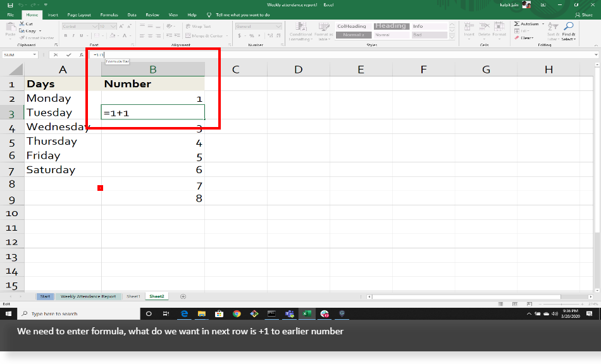Click the Sort & Filter icon
Screen dimensions: 601x364
[x=553, y=32]
